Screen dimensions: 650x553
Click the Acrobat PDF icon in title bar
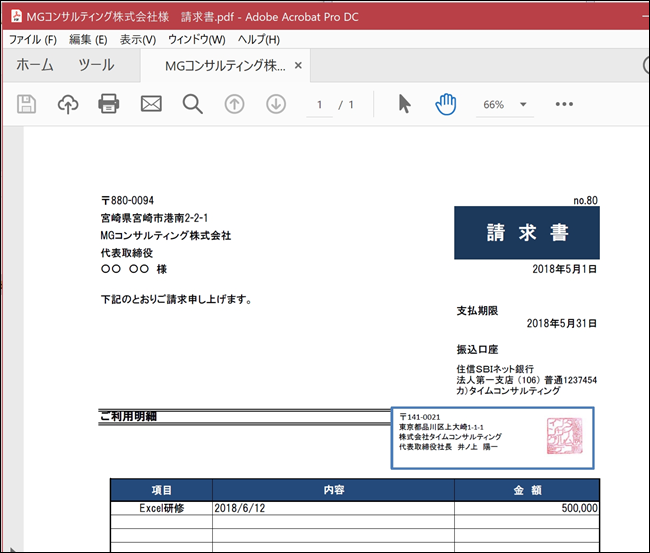16,16
